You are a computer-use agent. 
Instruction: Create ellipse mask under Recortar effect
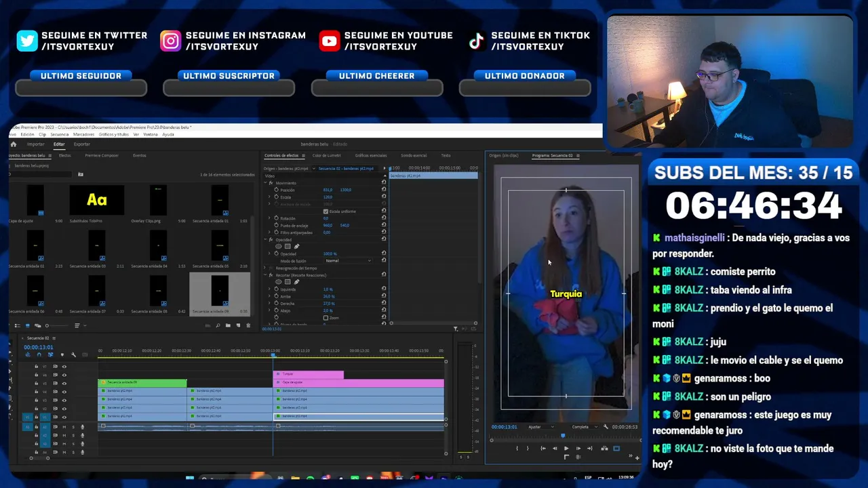279,282
